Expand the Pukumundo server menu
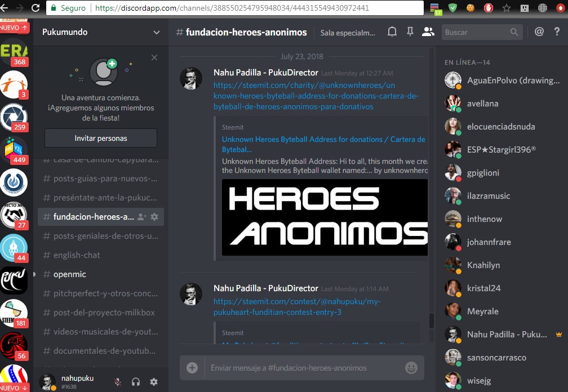 [157, 32]
